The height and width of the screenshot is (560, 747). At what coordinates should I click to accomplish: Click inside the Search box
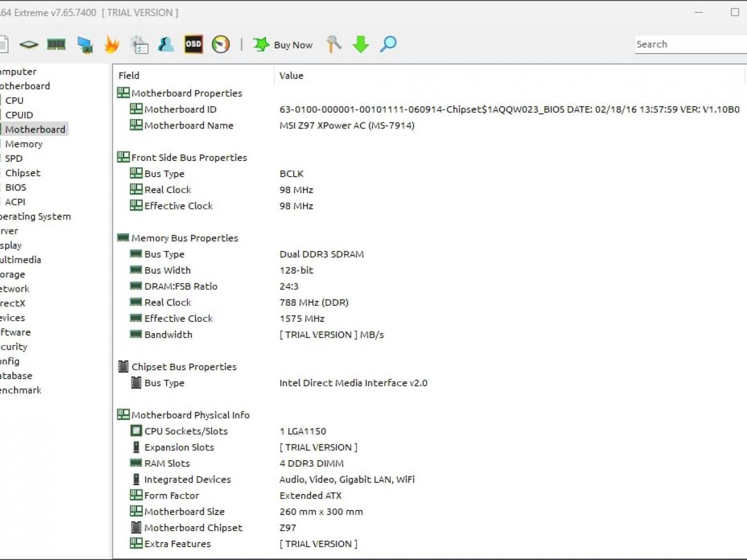click(691, 44)
